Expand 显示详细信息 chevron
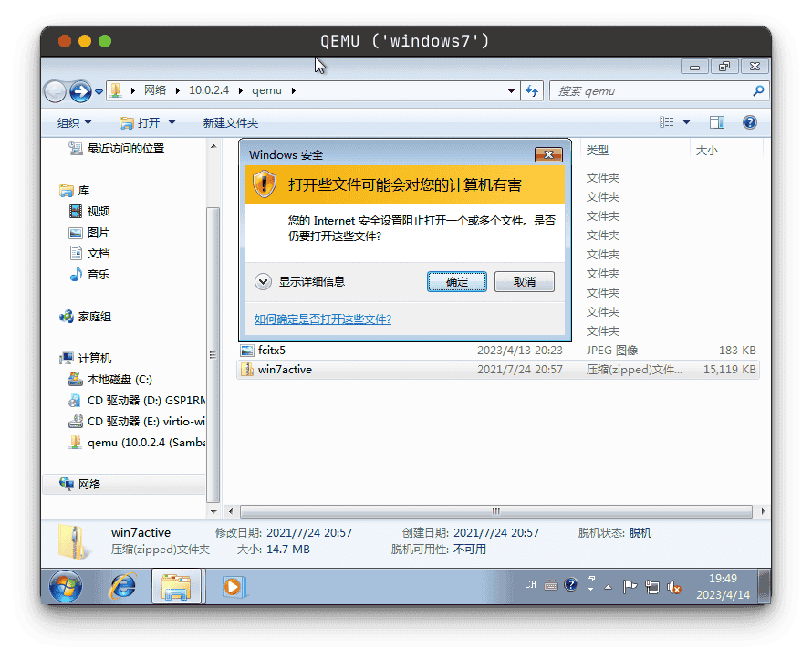 click(263, 282)
